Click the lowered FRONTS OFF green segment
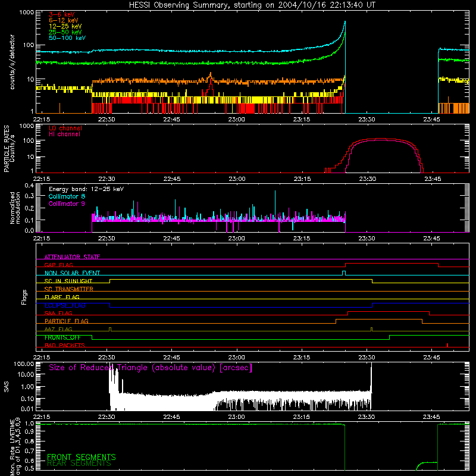Viewport: 476px width, 476px height. (x=240, y=339)
